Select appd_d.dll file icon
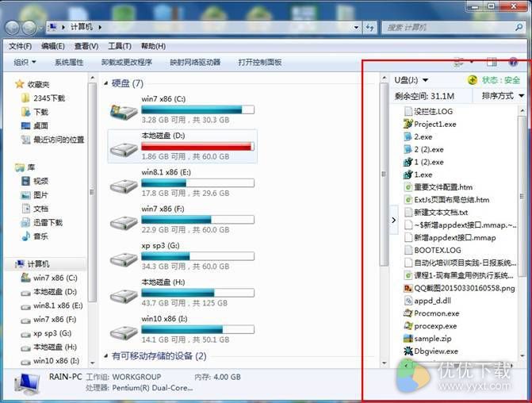 click(408, 301)
